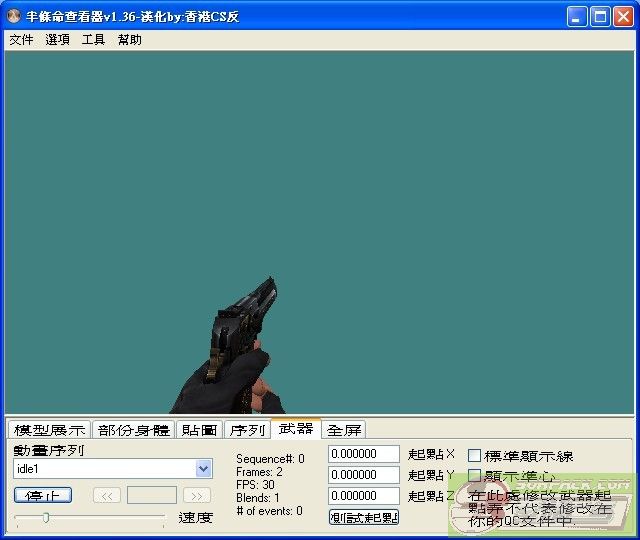Click the next frame >> button
The width and height of the screenshot is (640, 540).
(197, 496)
